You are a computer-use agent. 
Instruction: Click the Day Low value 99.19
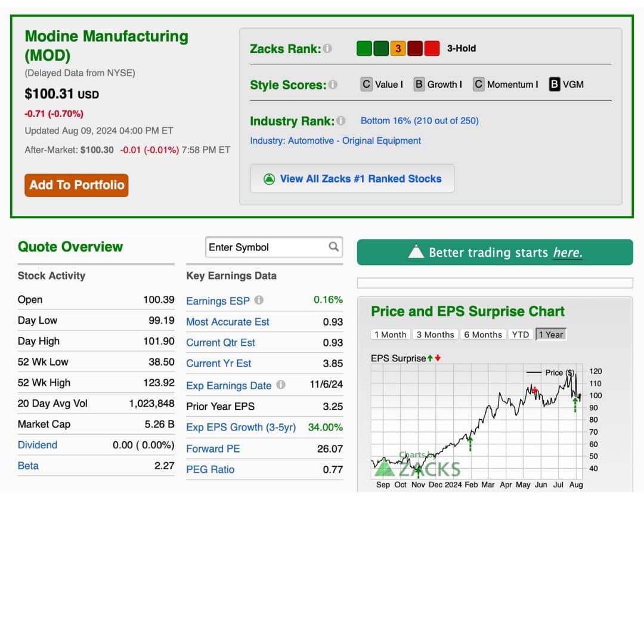point(162,320)
